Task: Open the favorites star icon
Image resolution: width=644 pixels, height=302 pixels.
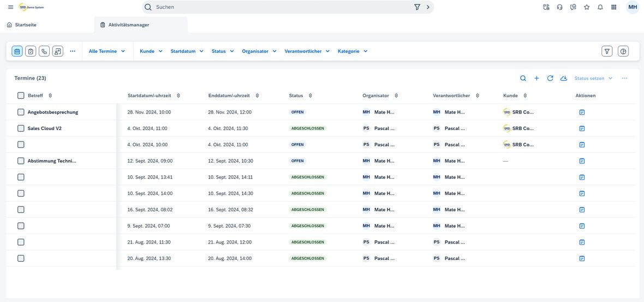Action: tap(587, 7)
